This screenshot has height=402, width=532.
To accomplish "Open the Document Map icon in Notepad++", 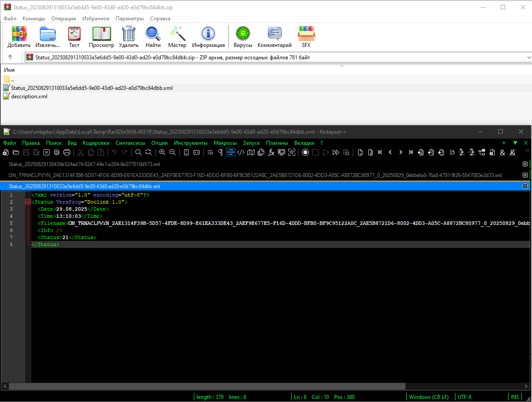I will 251,152.
